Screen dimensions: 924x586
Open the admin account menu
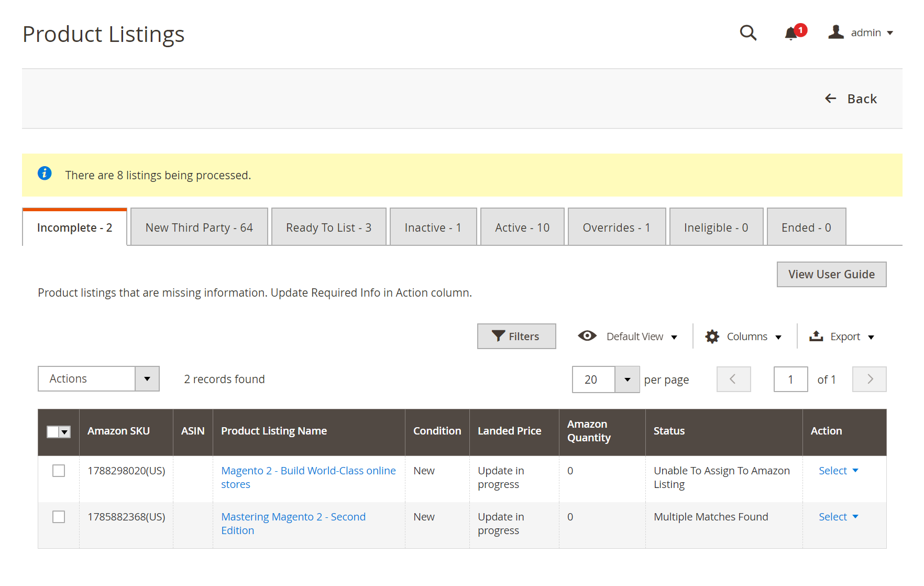[872, 32]
